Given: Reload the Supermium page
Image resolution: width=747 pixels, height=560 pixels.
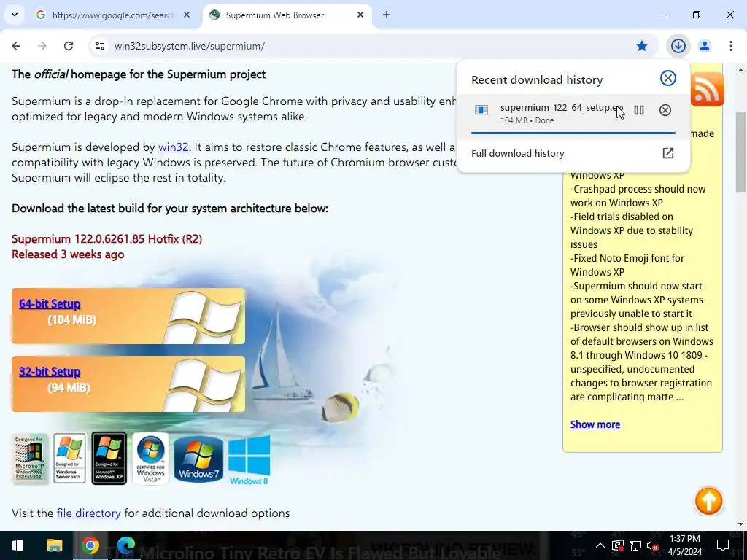Looking at the screenshot, I should point(69,46).
